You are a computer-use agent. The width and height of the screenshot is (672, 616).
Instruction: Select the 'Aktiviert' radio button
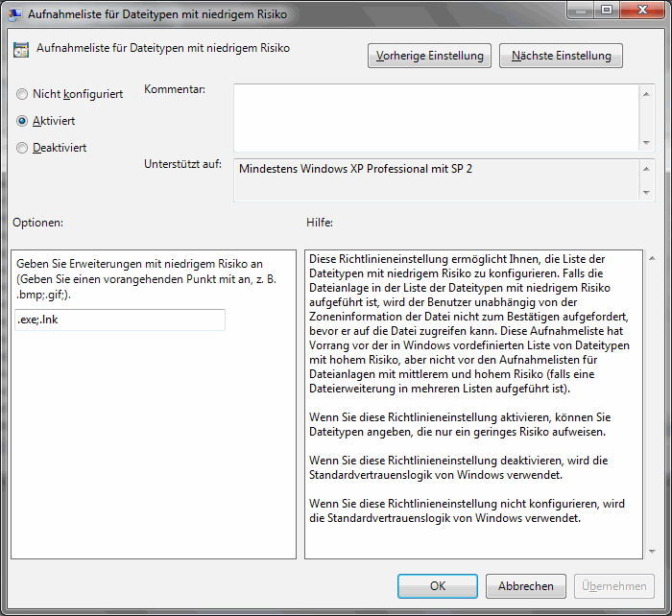tap(23, 121)
